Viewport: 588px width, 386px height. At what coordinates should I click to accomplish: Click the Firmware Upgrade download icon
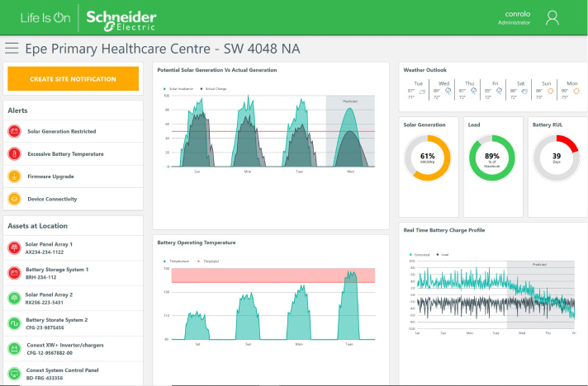14,177
